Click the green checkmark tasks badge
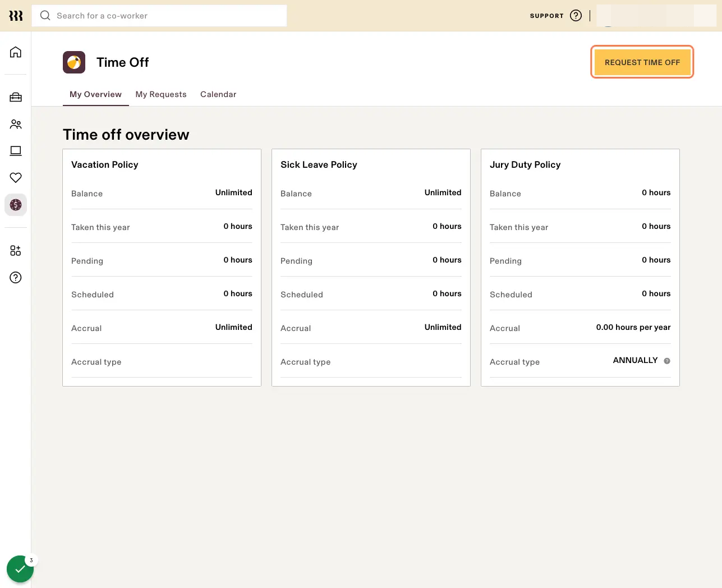The height and width of the screenshot is (588, 722). (x=20, y=569)
